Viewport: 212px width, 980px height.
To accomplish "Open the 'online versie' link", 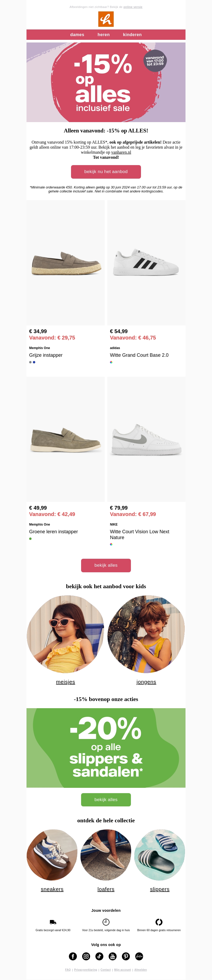I will [132, 7].
